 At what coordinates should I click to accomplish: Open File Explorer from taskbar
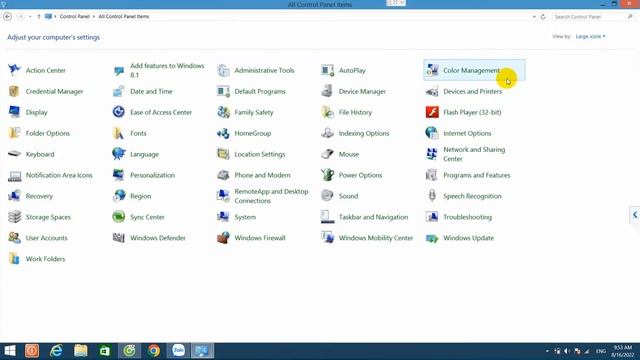pyautogui.click(x=80, y=351)
